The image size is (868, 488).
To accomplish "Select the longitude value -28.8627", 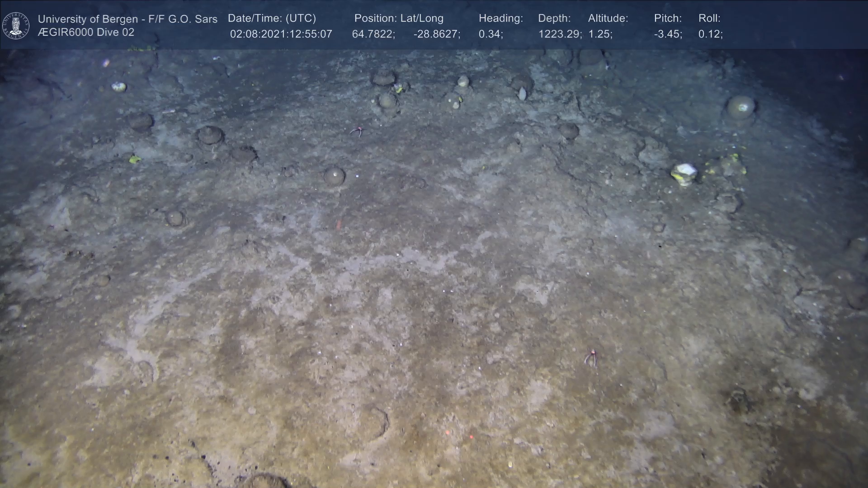I will tap(437, 34).
